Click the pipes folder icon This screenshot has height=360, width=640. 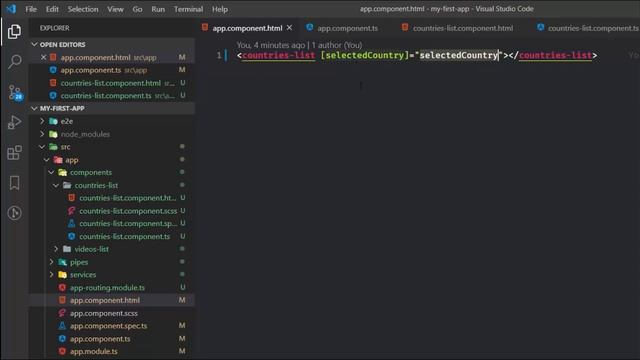click(x=62, y=262)
